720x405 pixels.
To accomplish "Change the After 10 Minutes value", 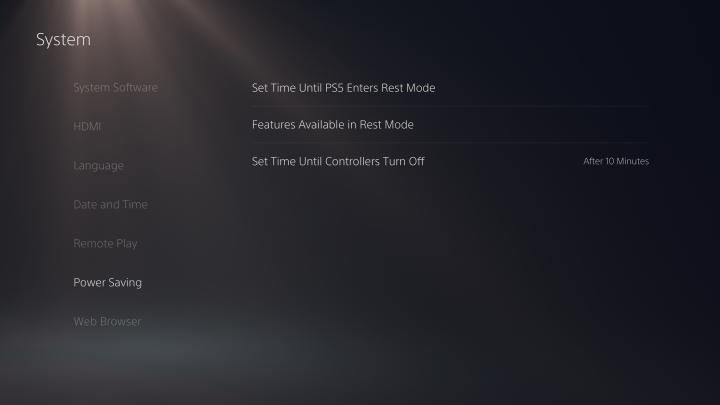I will (x=616, y=161).
